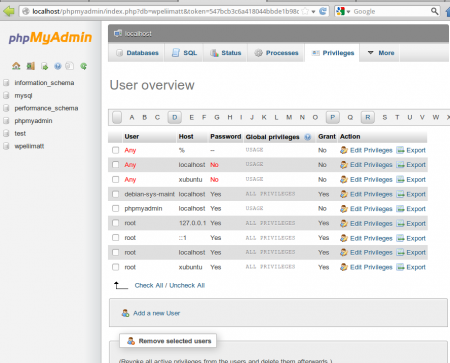Open the test database in sidebar
This screenshot has height=363, width=450.
click(x=20, y=133)
